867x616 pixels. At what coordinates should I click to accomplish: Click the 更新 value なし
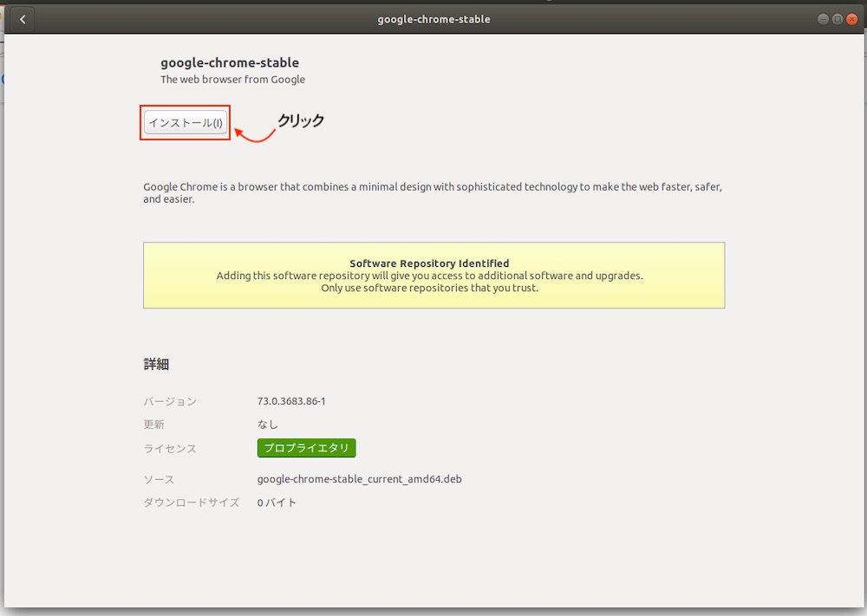tap(268, 425)
